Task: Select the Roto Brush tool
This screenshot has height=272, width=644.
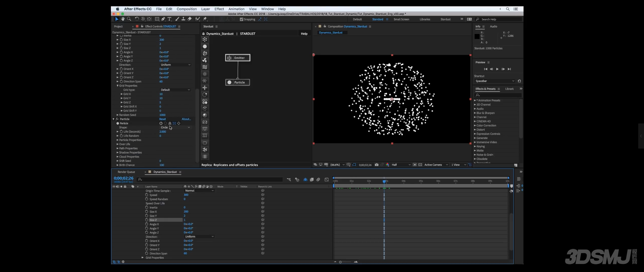Action: click(x=197, y=19)
